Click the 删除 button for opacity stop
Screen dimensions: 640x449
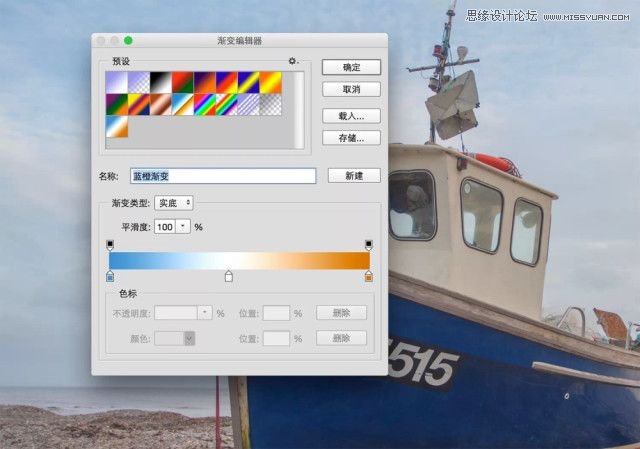pos(342,313)
